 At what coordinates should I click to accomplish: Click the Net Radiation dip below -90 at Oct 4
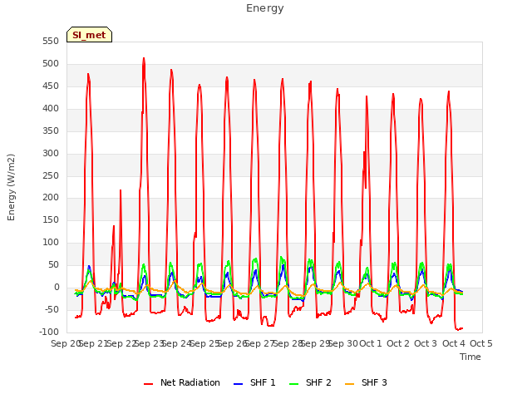[x=458, y=329]
